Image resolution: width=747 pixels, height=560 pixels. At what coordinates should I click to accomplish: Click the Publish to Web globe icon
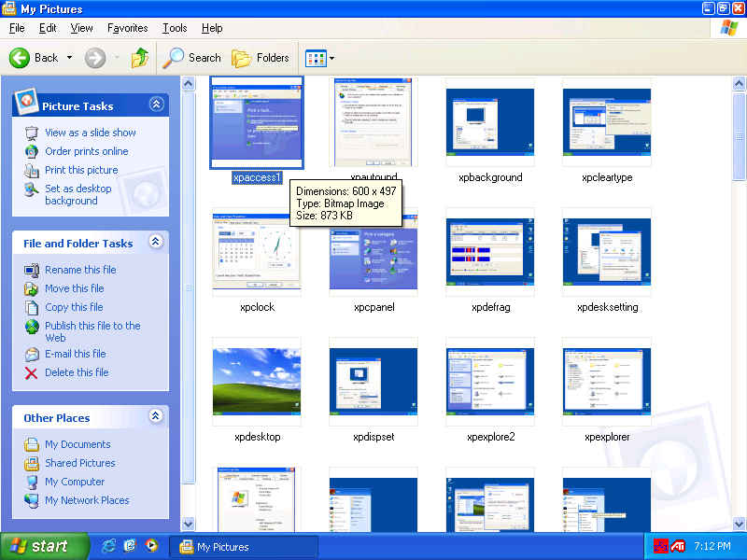[x=32, y=327]
